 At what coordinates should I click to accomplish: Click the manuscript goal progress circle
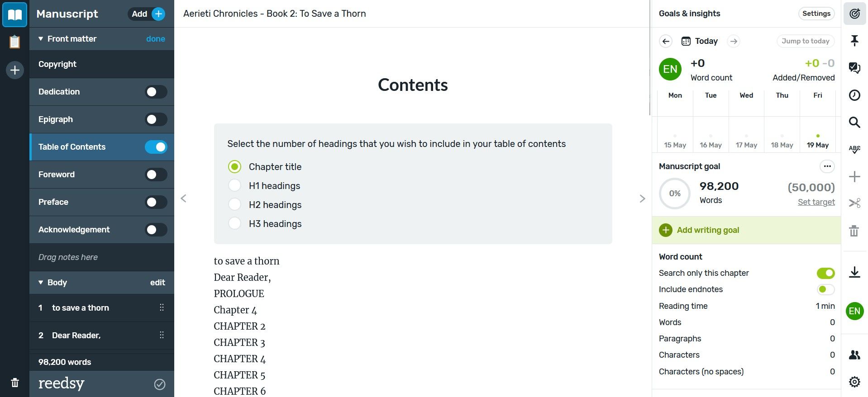click(674, 194)
